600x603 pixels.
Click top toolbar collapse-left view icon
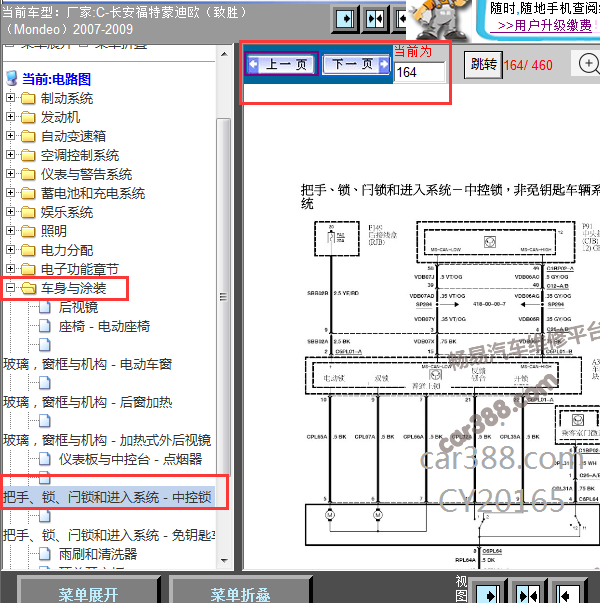[401, 18]
